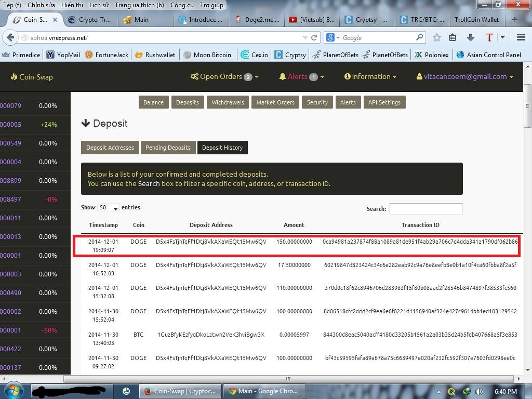The width and height of the screenshot is (532, 399).
Task: Open the Công cụ menu
Action: (x=182, y=5)
